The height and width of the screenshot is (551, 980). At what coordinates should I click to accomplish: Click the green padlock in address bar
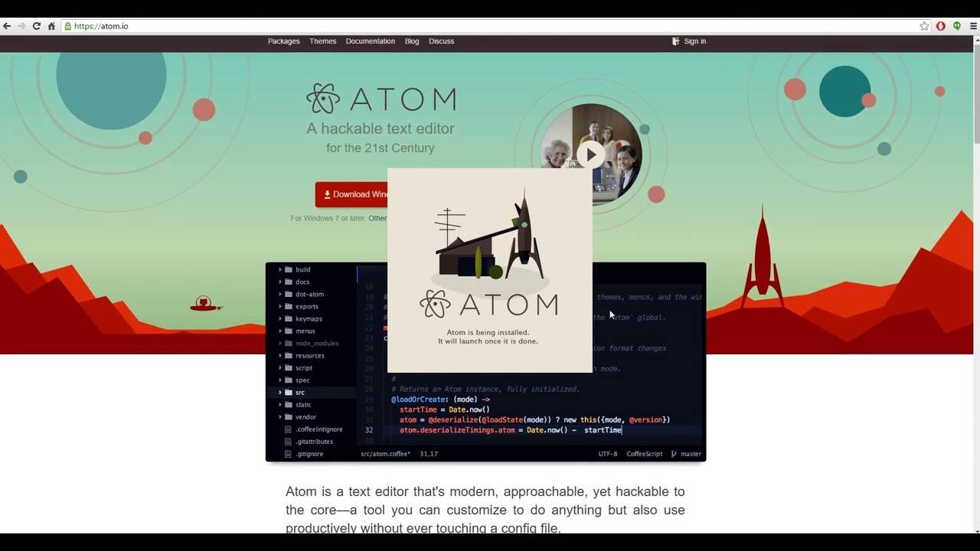point(68,26)
